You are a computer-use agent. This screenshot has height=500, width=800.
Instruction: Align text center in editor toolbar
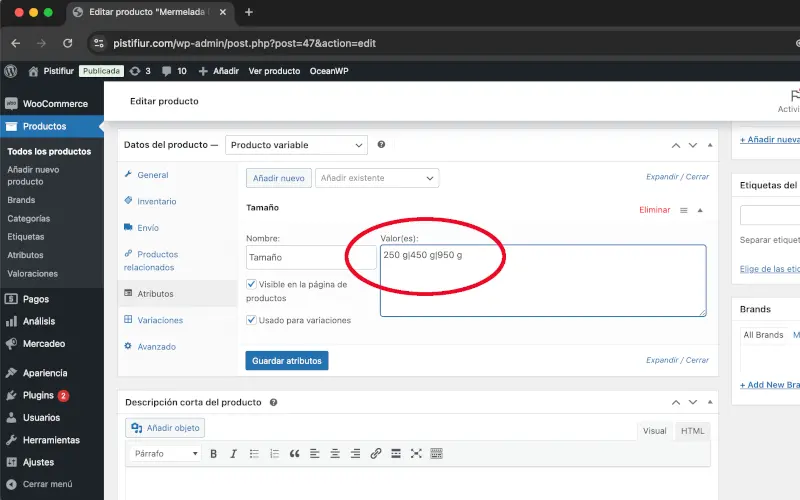[335, 454]
